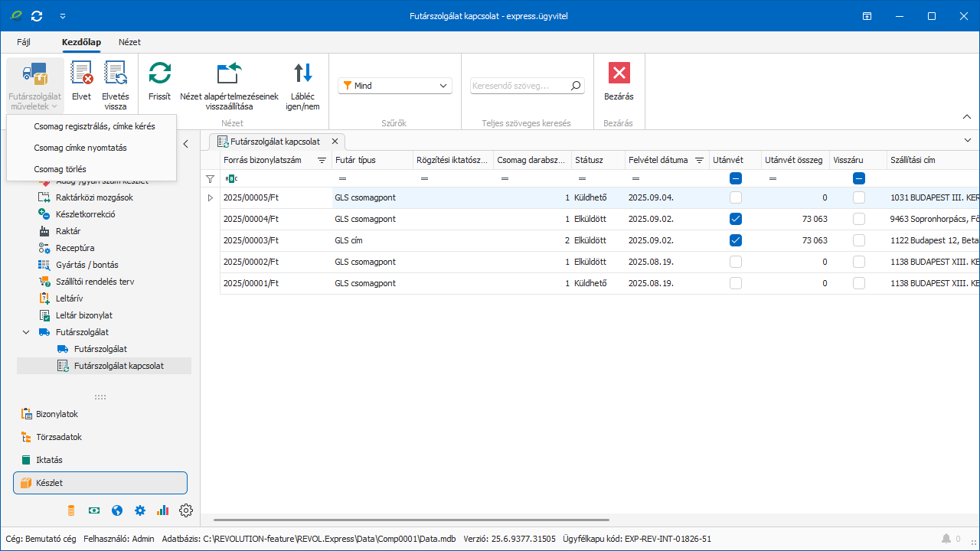The image size is (980, 551).
Task: Click the Frissít refresh icon
Action: [159, 74]
